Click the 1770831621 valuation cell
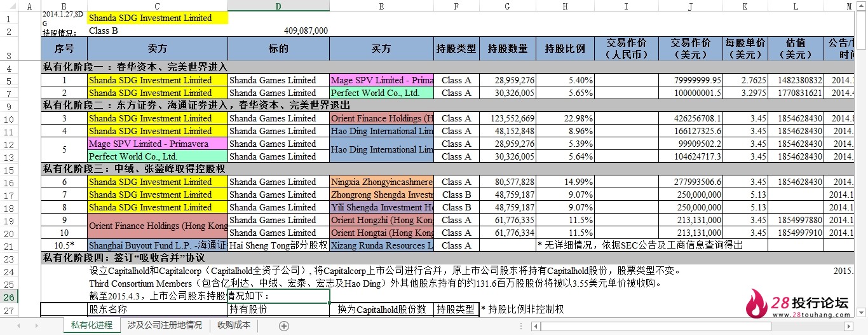Screen dimensions: 868x335 [x=796, y=93]
